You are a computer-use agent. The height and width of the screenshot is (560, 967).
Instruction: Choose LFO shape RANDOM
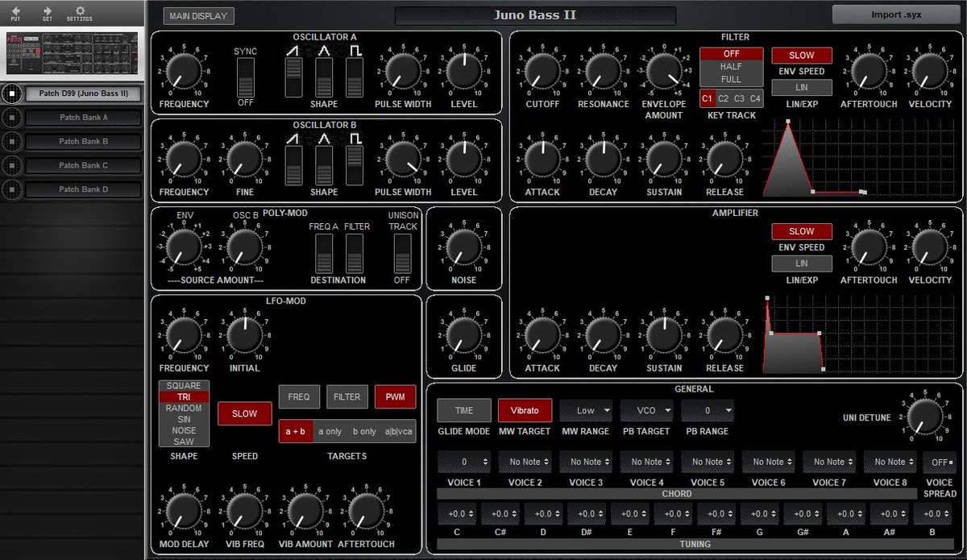pos(184,409)
